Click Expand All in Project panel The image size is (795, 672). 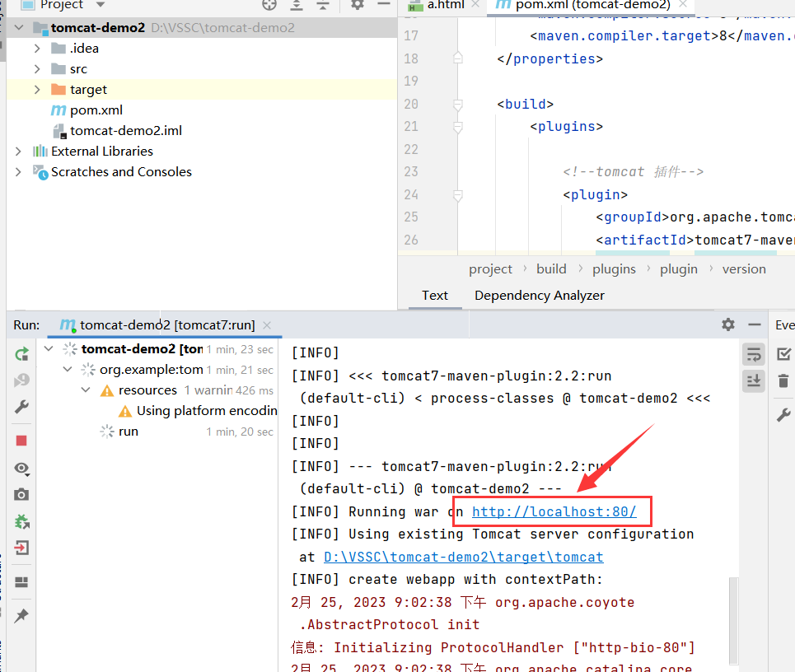(x=296, y=5)
